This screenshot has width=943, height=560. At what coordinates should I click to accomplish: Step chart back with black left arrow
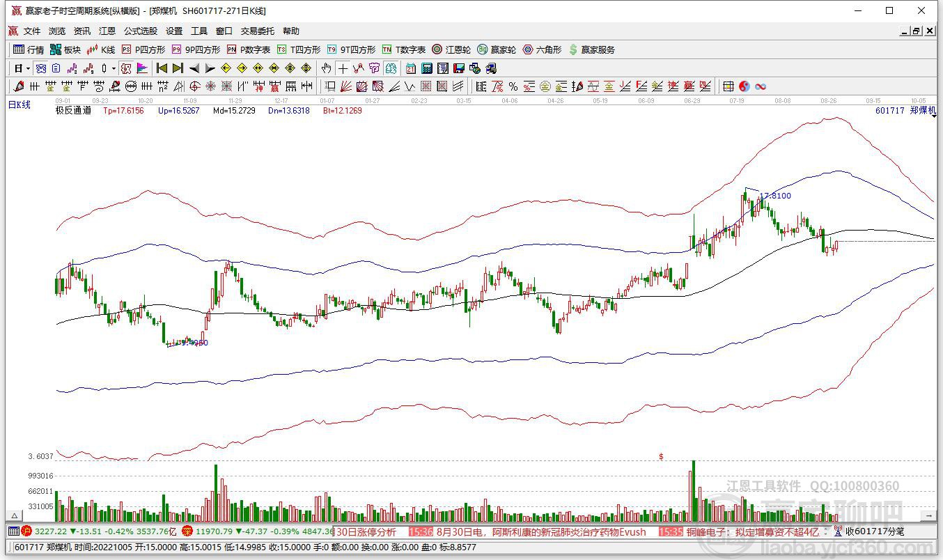point(194,68)
